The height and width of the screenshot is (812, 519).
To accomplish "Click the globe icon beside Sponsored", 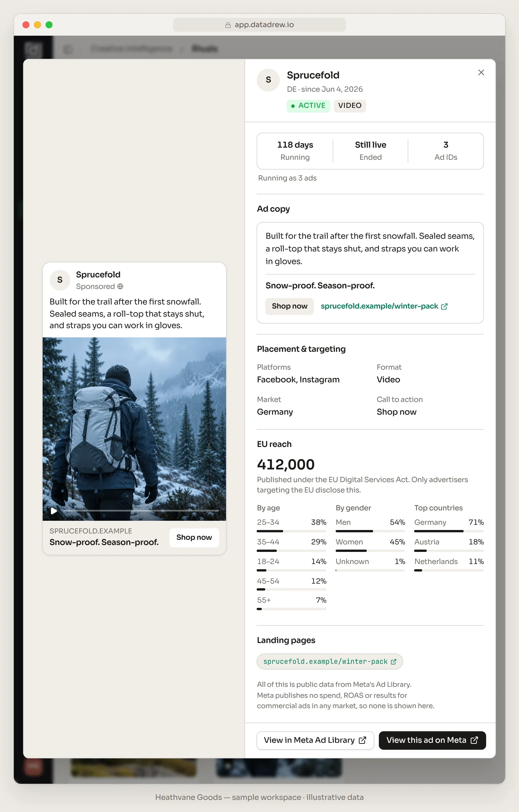I will (120, 286).
